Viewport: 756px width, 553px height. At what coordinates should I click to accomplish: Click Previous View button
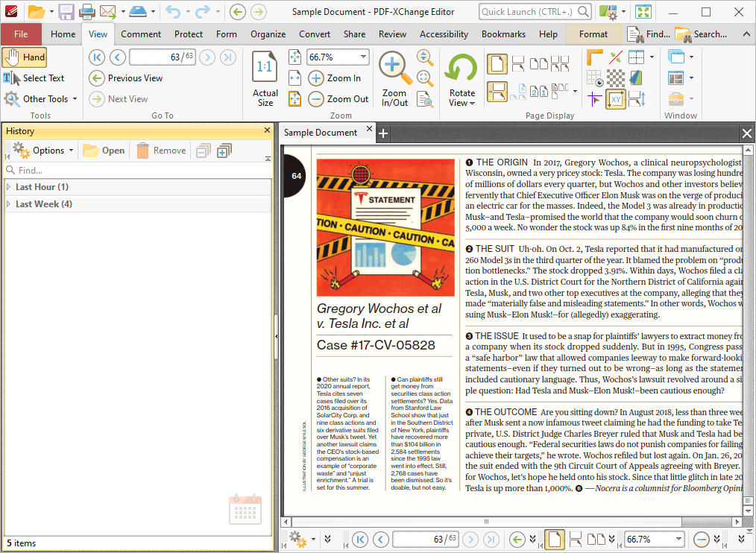coord(126,78)
